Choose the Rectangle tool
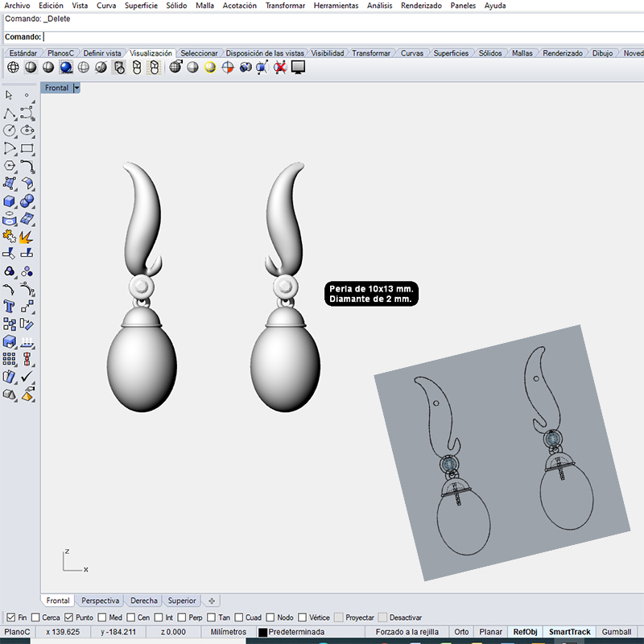 (x=27, y=148)
